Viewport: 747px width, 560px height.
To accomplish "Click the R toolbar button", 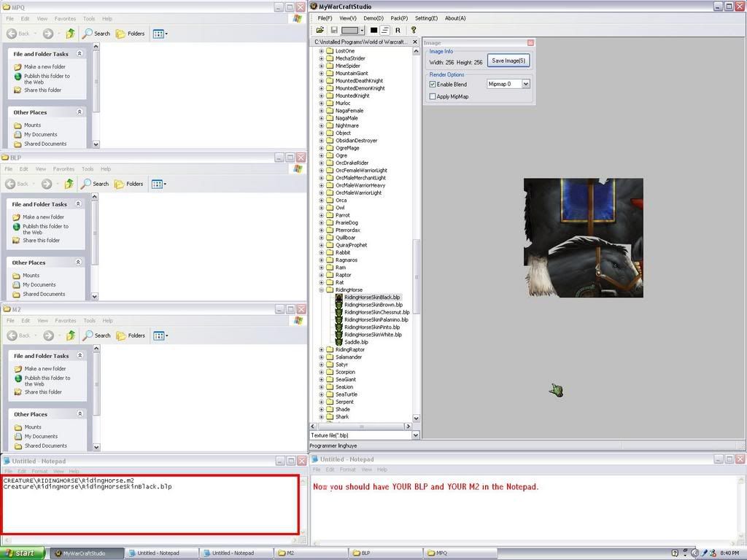I will [x=398, y=30].
